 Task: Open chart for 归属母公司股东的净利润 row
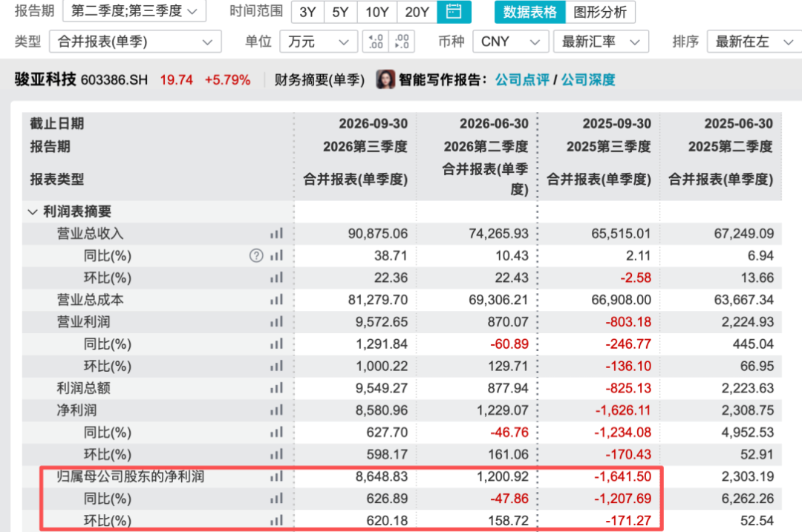(x=276, y=476)
